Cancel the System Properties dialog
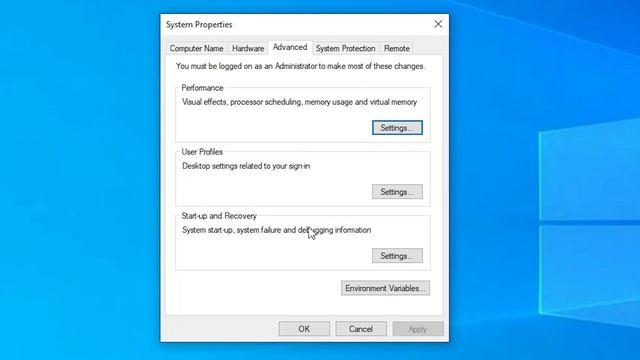Viewport: 640px width, 360px height. click(x=361, y=329)
